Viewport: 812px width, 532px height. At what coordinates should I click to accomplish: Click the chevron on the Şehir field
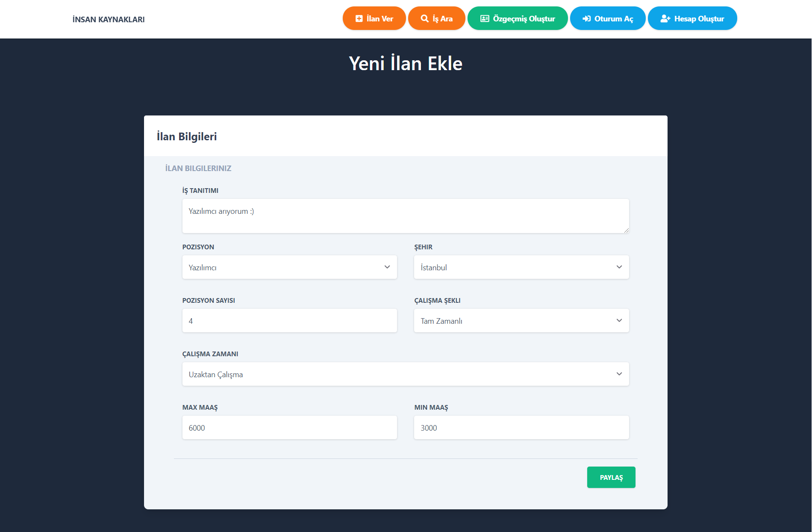coord(619,267)
